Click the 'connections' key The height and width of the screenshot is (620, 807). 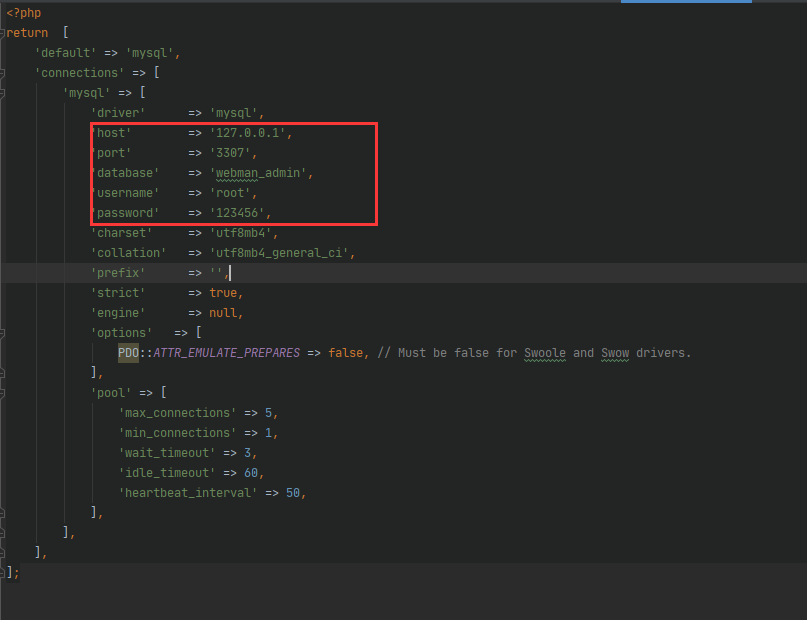tap(79, 73)
